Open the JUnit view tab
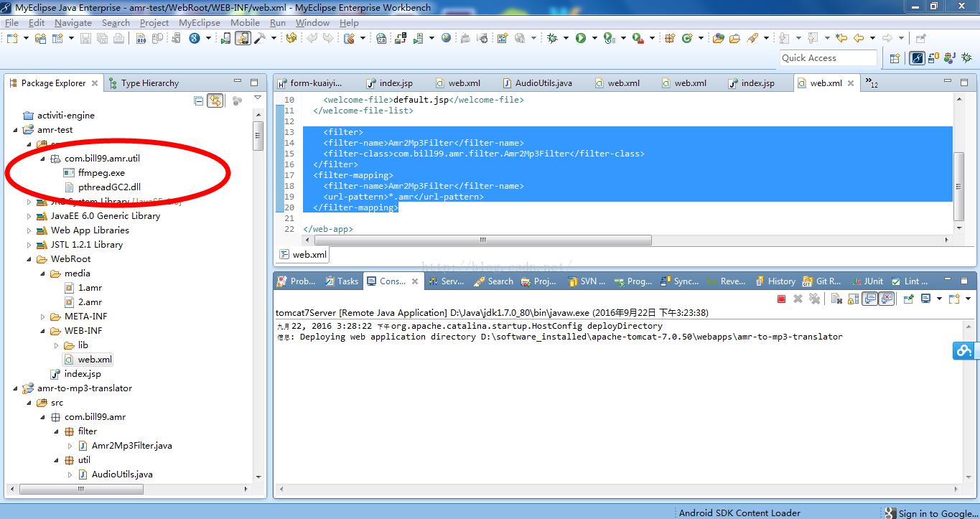The height and width of the screenshot is (519, 980). pos(867,281)
